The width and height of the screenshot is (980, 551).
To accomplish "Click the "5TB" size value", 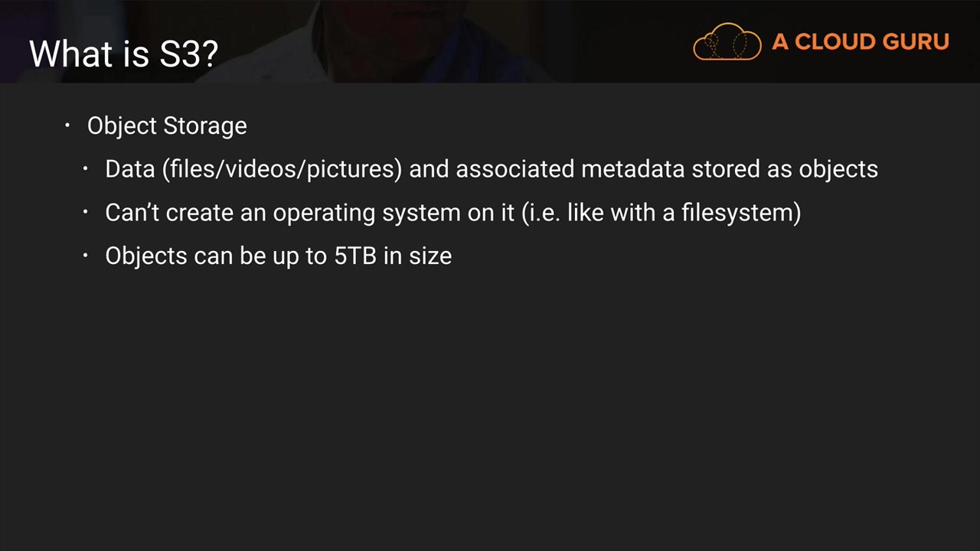I will (x=355, y=256).
